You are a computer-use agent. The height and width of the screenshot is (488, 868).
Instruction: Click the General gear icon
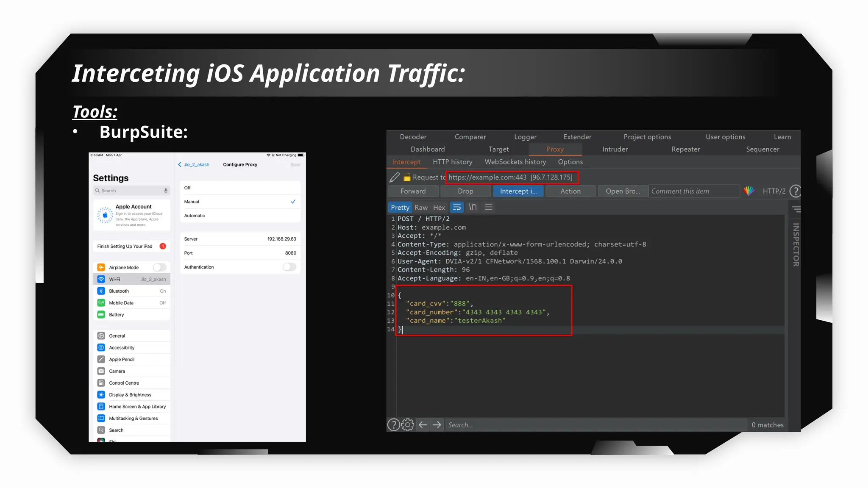tap(101, 336)
